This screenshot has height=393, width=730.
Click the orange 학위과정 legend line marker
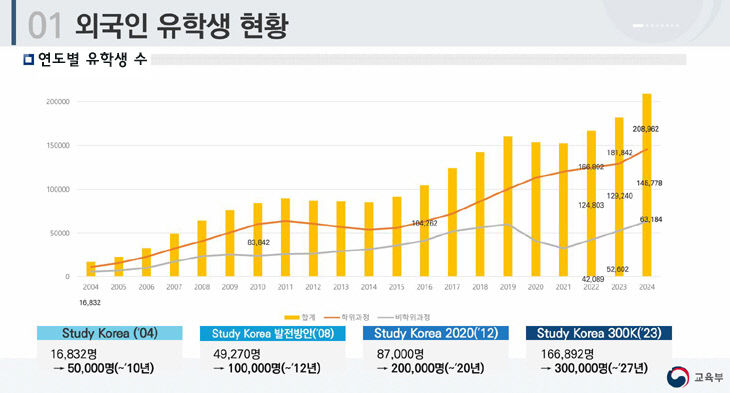coord(332,318)
